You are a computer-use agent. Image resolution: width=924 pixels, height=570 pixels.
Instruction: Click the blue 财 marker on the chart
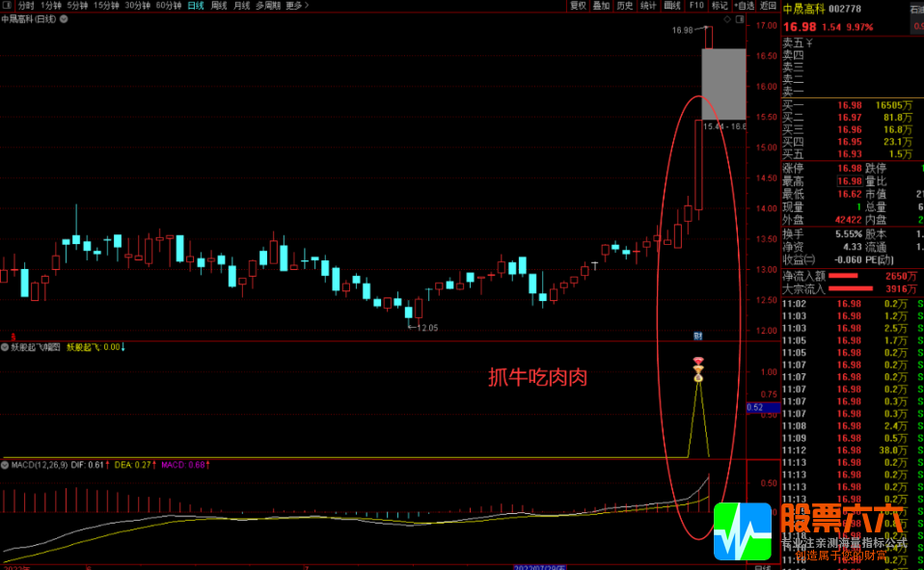(x=697, y=336)
